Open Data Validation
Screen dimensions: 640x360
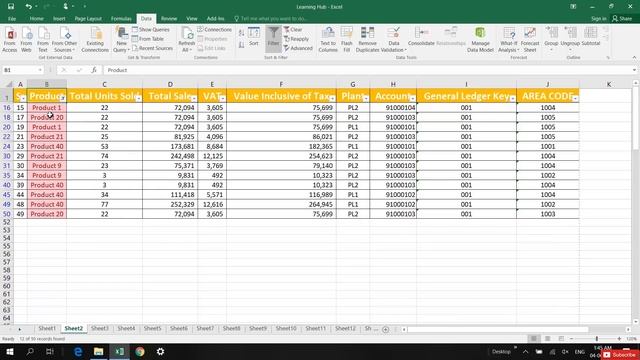[x=393, y=40]
